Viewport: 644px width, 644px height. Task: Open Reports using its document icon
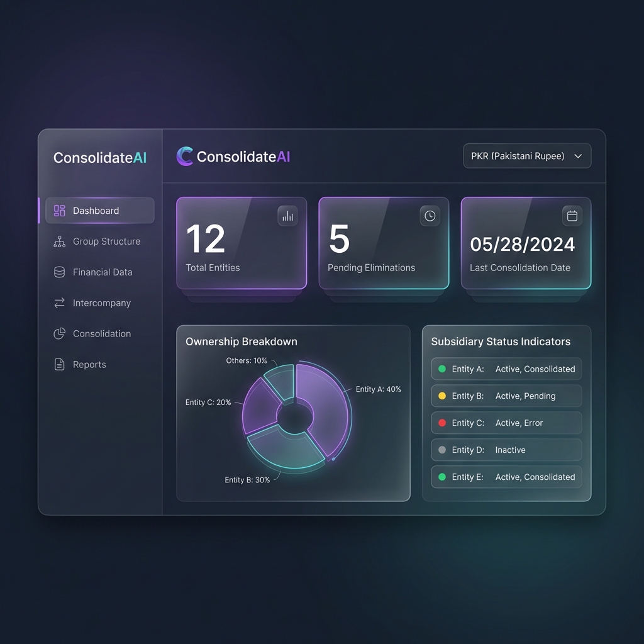click(x=59, y=364)
